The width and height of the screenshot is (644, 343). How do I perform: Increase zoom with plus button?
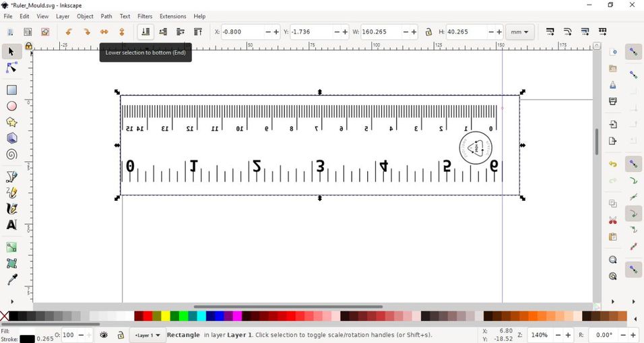click(x=568, y=335)
